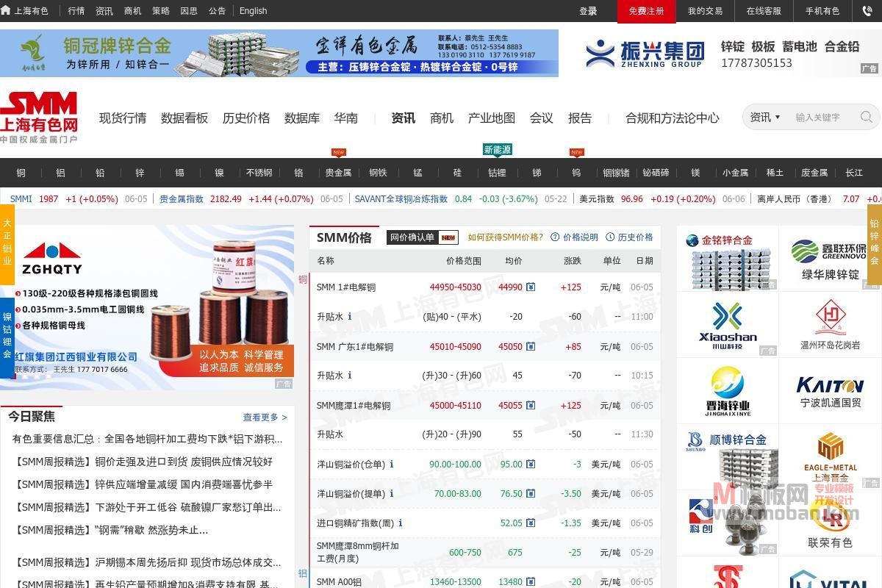Open 在线客服 in top bar
This screenshot has width=882, height=588.
(764, 11)
